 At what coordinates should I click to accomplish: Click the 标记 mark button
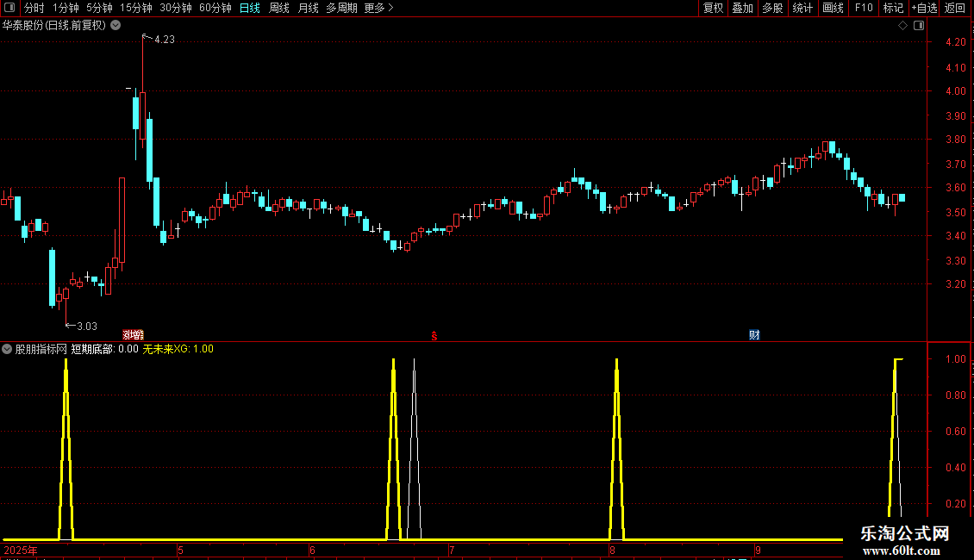coord(893,8)
